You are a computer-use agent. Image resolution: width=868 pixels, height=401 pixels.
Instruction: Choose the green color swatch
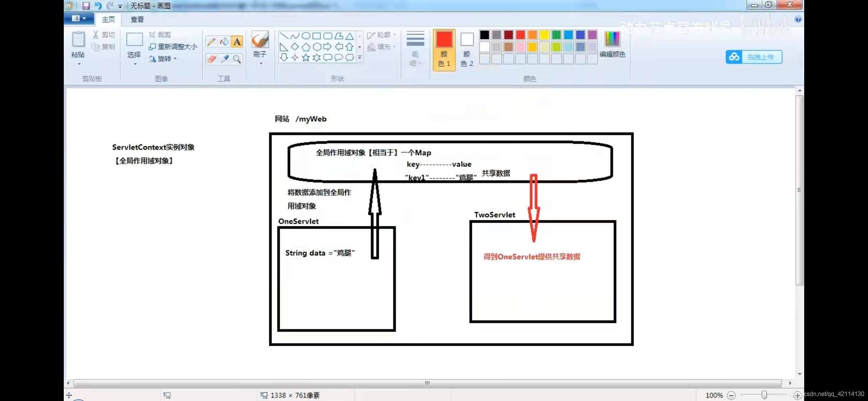[556, 35]
